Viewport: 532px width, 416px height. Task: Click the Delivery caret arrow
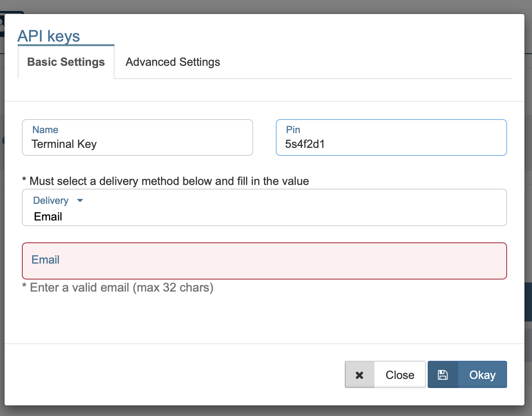(x=80, y=200)
